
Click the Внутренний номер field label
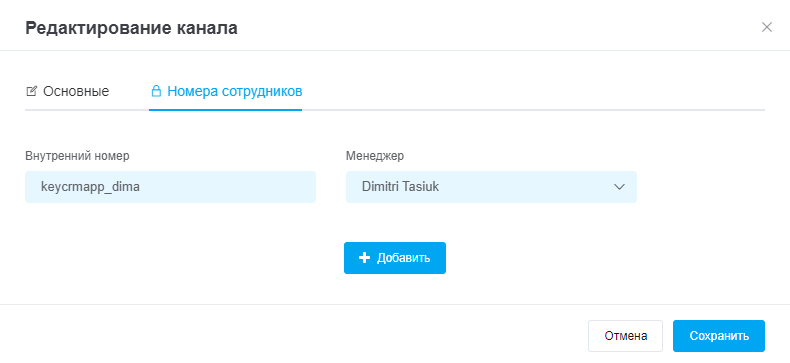pyautogui.click(x=77, y=156)
